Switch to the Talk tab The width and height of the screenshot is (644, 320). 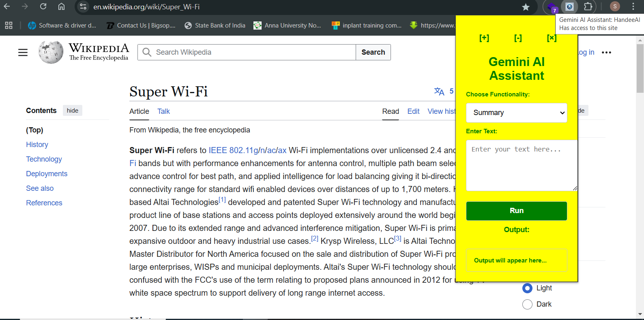click(163, 111)
